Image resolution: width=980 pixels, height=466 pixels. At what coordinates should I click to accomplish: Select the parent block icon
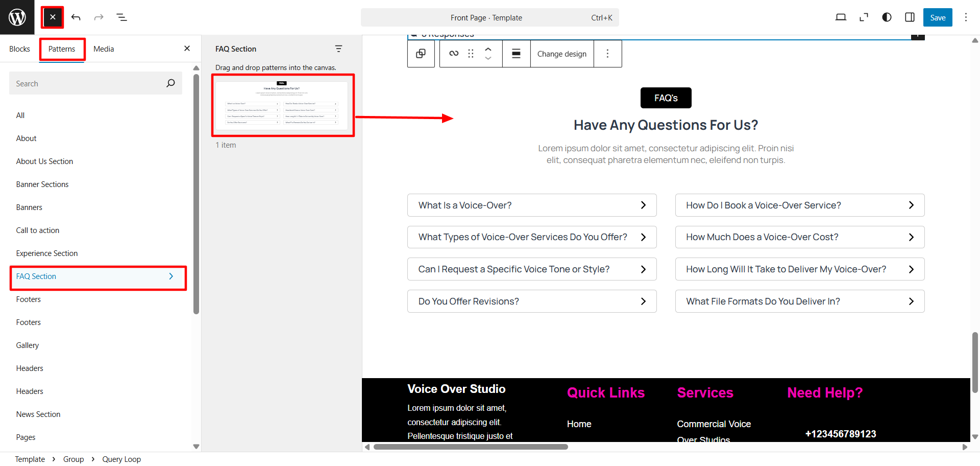421,54
